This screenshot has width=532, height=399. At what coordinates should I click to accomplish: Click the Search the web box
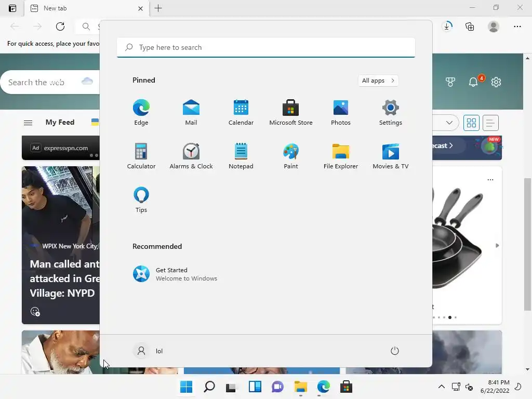[51, 82]
